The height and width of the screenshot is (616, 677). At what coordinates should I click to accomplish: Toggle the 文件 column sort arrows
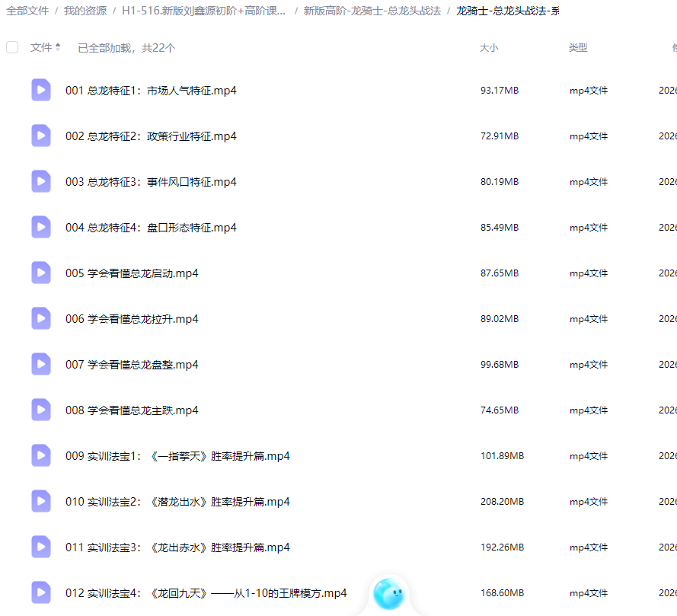tap(59, 47)
